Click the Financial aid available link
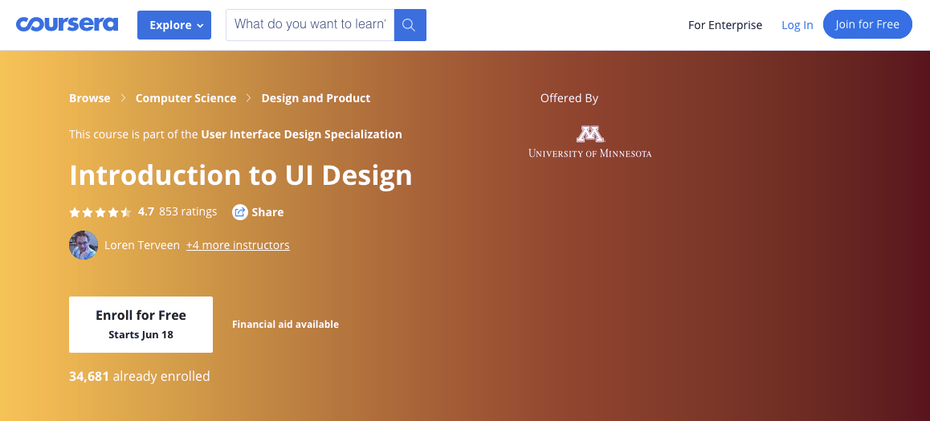930x421 pixels. 285,324
